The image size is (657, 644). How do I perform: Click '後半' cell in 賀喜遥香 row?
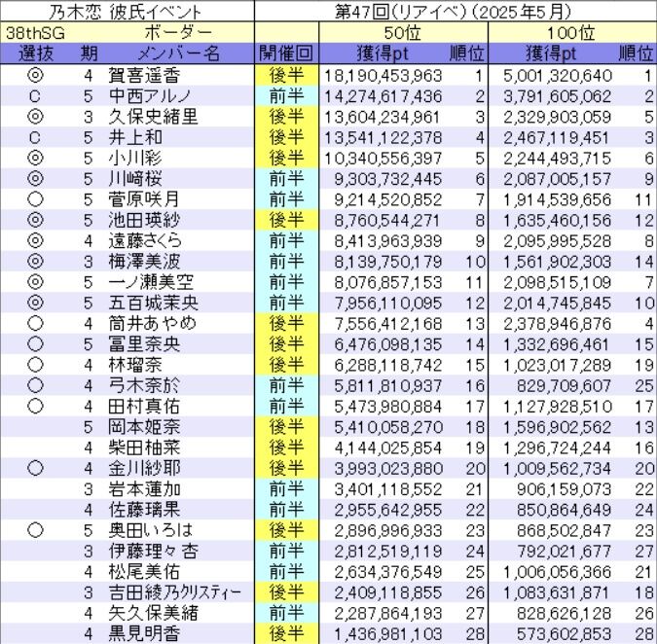tap(286, 75)
